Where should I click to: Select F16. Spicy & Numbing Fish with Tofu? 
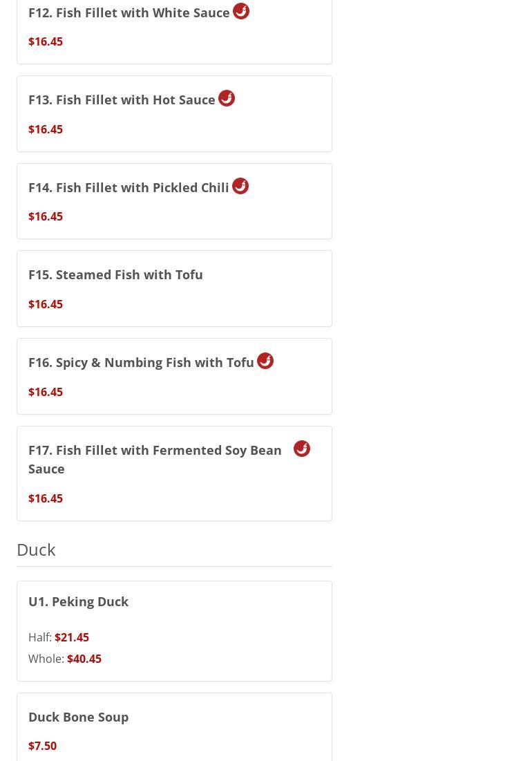pyautogui.click(x=174, y=377)
